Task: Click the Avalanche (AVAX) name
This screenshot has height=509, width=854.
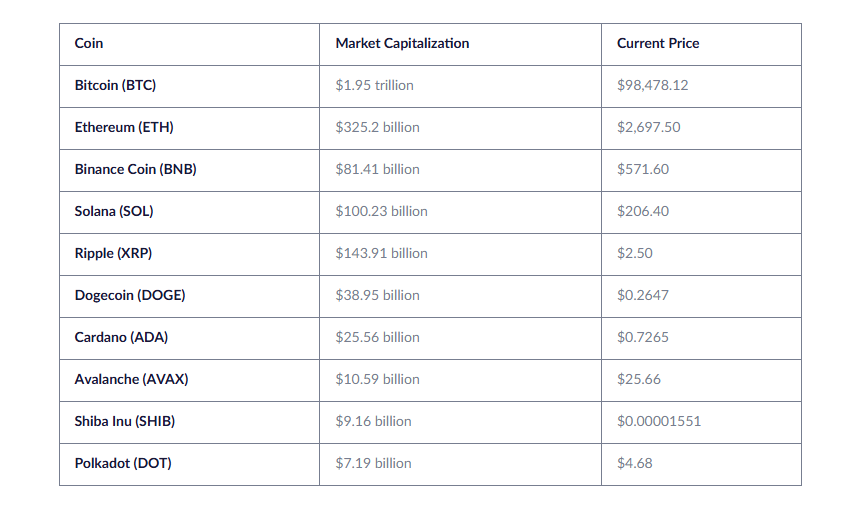Action: click(x=131, y=380)
